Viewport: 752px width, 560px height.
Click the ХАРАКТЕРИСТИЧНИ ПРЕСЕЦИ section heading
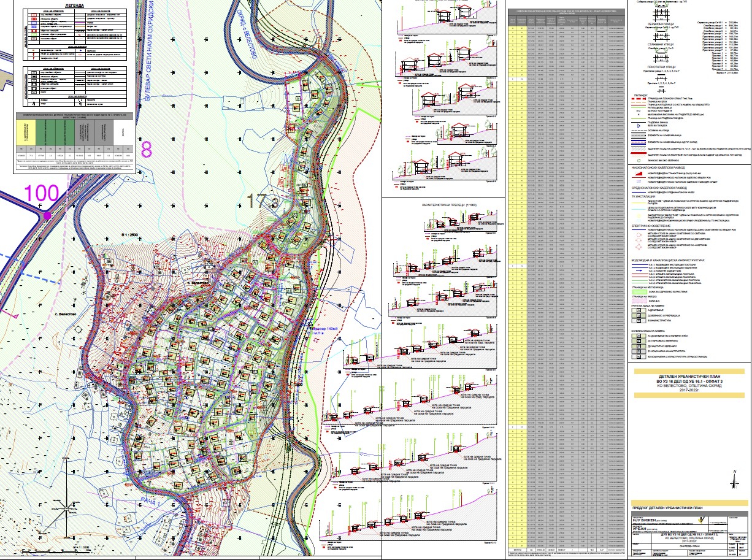pyautogui.click(x=443, y=204)
